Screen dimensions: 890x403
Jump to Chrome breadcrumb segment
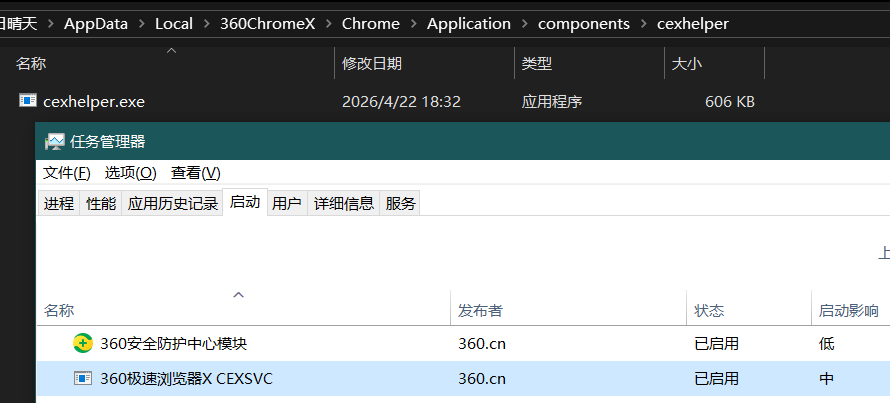click(371, 24)
